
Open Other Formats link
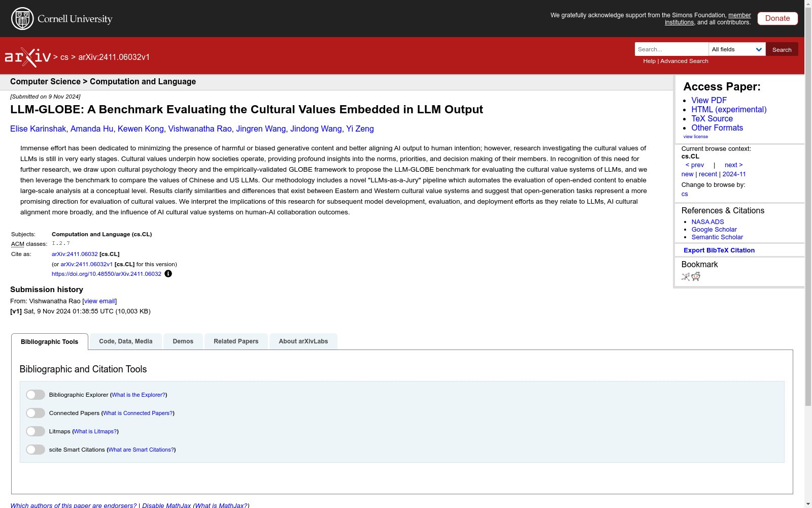click(x=717, y=128)
